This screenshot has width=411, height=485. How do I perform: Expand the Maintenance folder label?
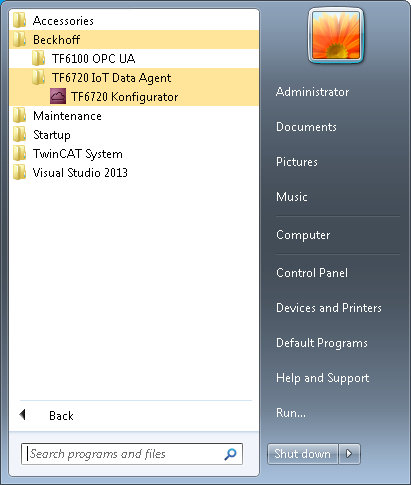(x=67, y=116)
